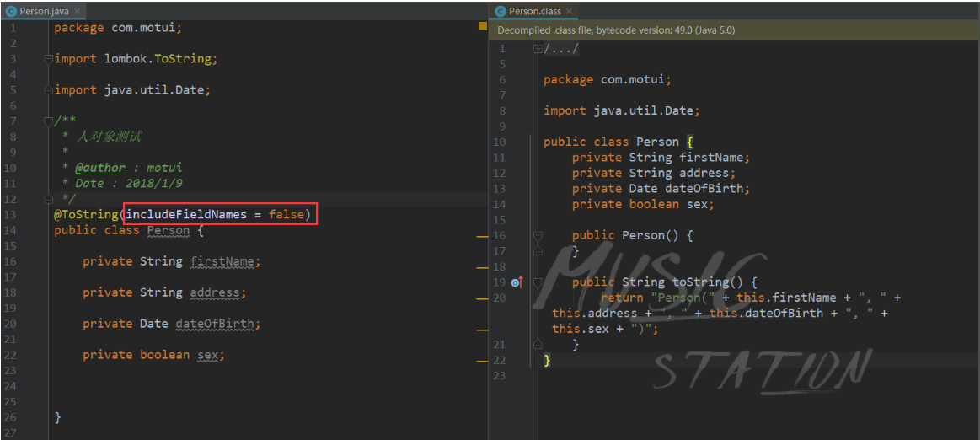
Task: Collapse the Javadoc comment at its /** marker
Action: pos(48,121)
